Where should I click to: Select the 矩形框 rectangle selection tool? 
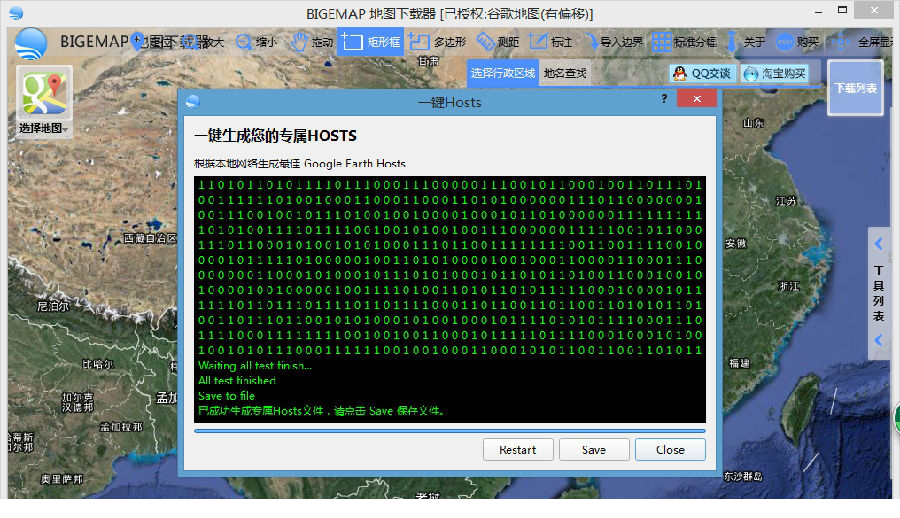click(x=370, y=42)
